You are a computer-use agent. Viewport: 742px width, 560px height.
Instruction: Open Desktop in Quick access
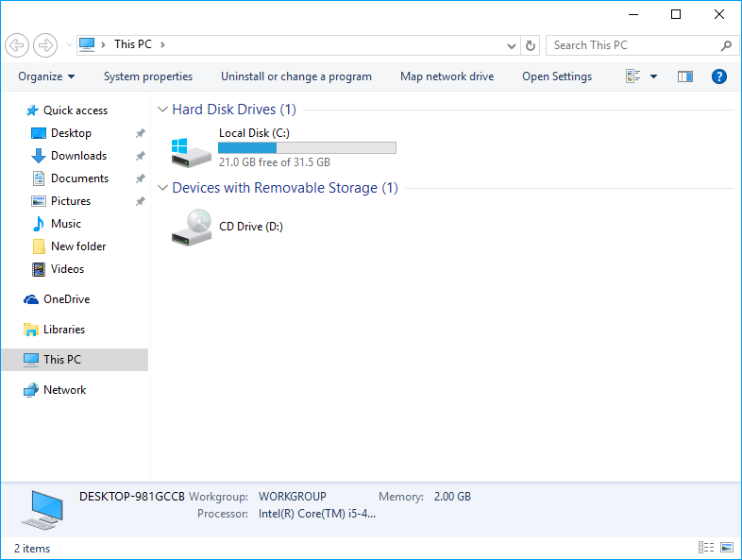point(71,133)
